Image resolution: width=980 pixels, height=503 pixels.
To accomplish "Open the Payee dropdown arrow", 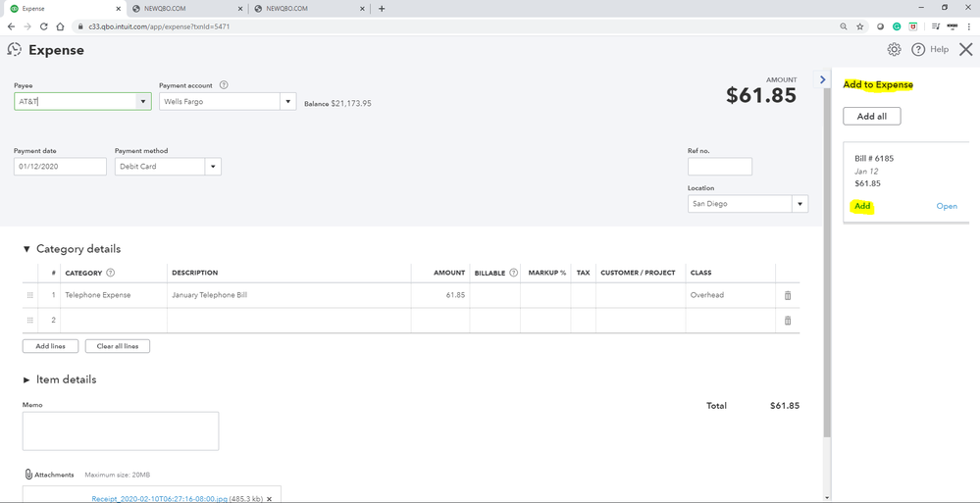I will [x=143, y=101].
